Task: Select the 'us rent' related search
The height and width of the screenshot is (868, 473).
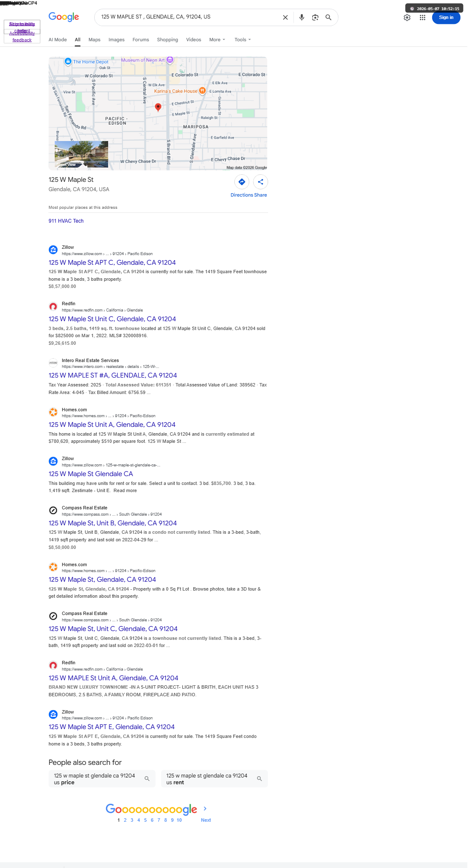Action: [x=214, y=779]
